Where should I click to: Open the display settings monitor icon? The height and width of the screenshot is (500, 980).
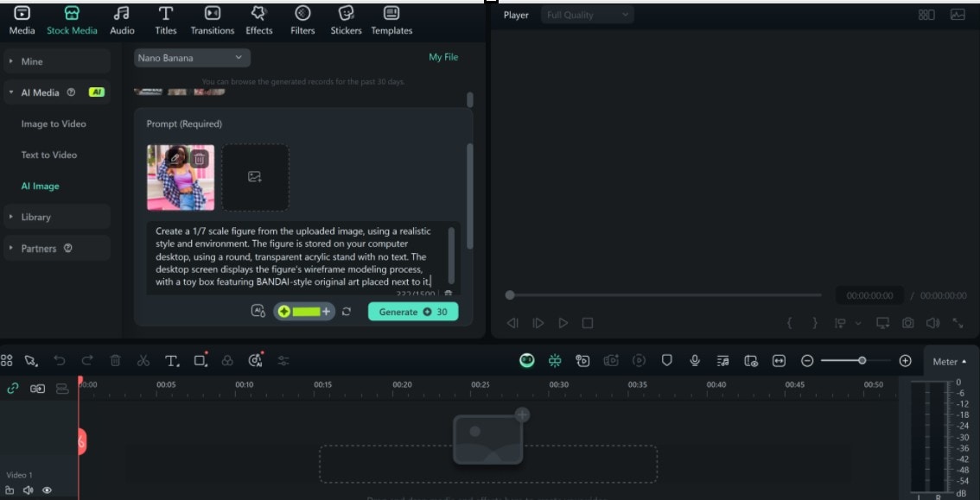pyautogui.click(x=882, y=323)
